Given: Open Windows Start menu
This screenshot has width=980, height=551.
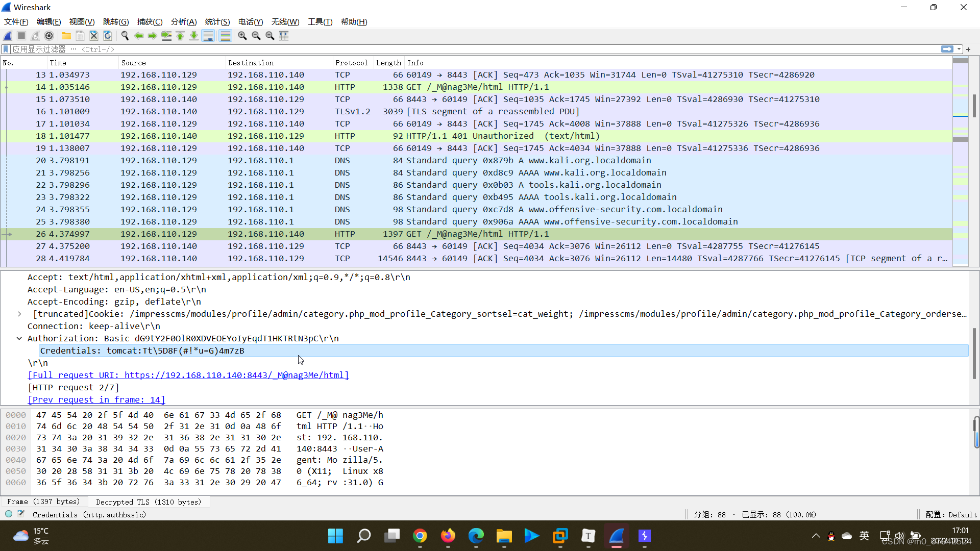Looking at the screenshot, I should [x=335, y=536].
